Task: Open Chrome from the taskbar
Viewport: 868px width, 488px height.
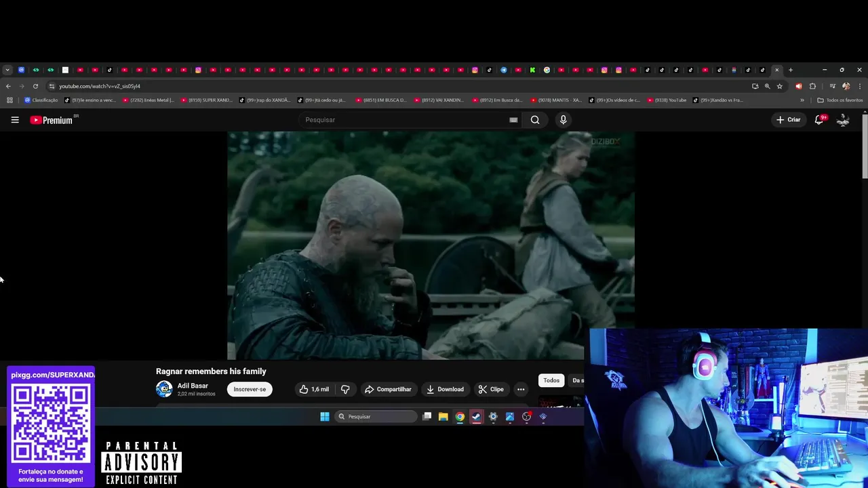Action: [460, 417]
